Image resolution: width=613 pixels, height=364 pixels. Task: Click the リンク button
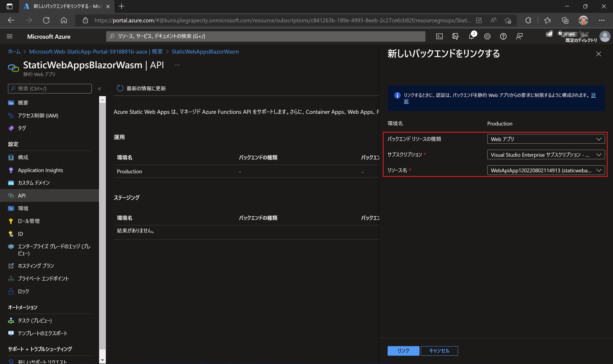tap(403, 351)
